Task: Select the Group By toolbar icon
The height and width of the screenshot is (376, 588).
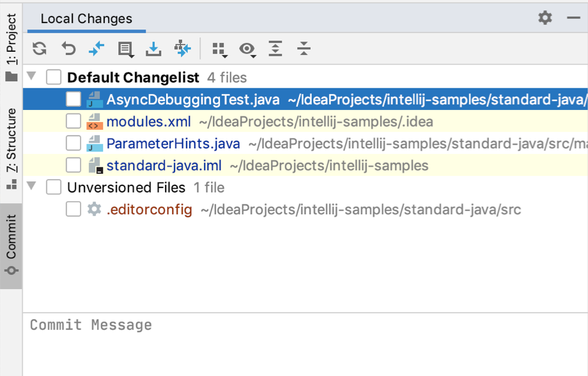Action: pyautogui.click(x=219, y=49)
